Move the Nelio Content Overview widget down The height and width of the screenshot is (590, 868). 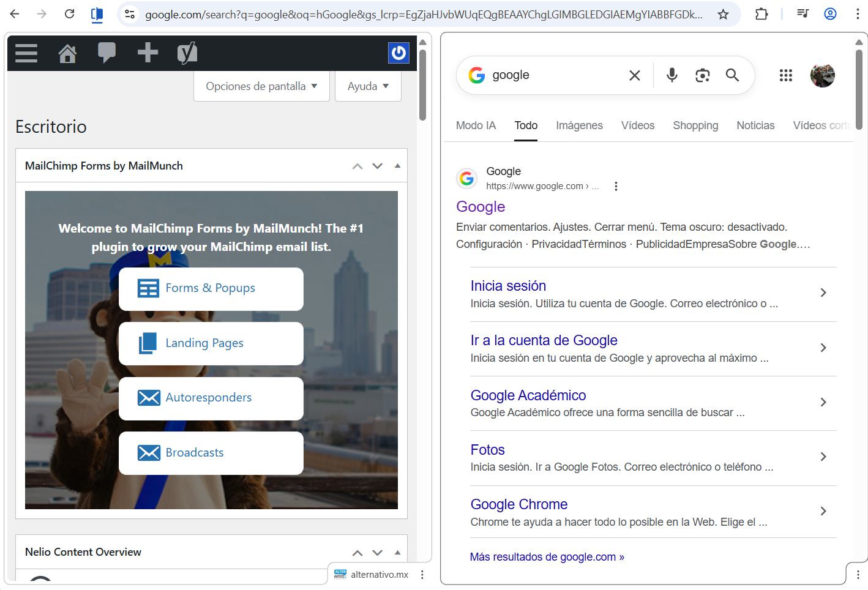378,553
